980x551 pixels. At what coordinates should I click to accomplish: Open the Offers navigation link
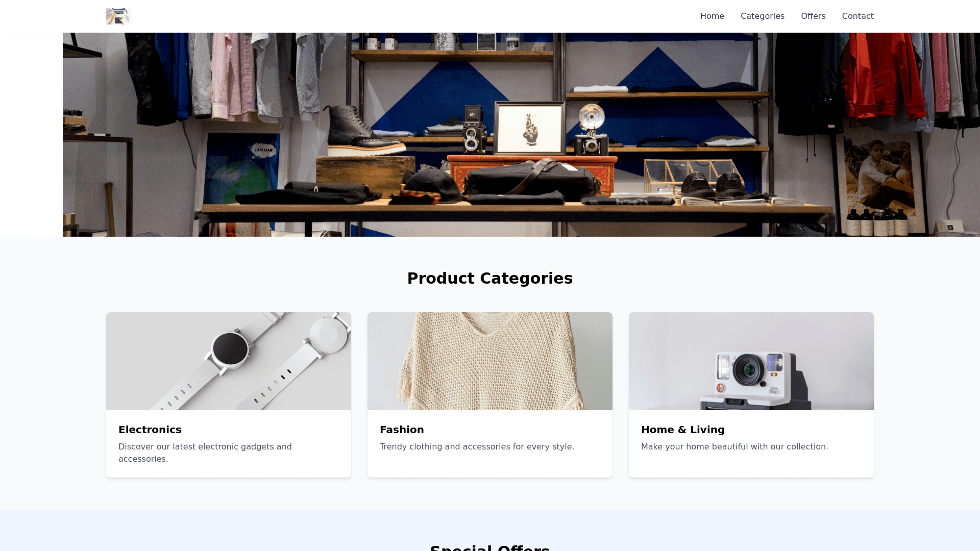point(813,16)
